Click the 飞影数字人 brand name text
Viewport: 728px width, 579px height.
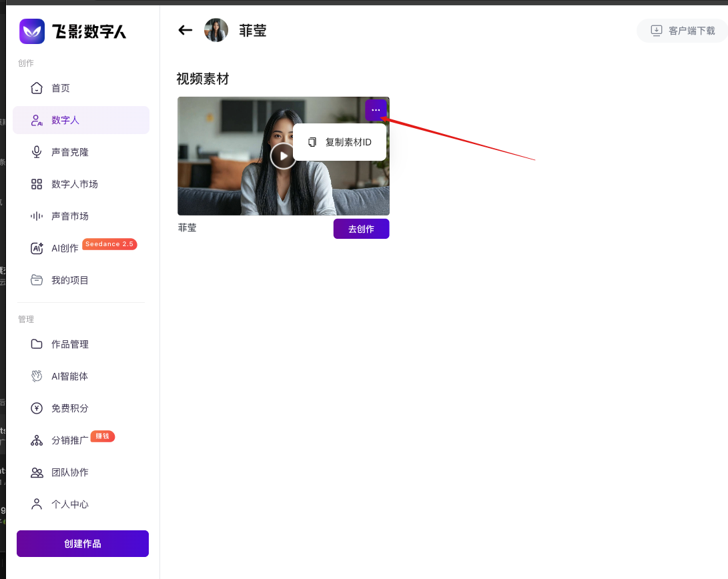[89, 31]
